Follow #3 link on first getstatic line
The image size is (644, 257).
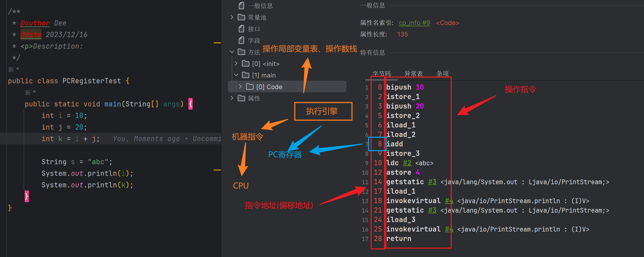tap(432, 182)
